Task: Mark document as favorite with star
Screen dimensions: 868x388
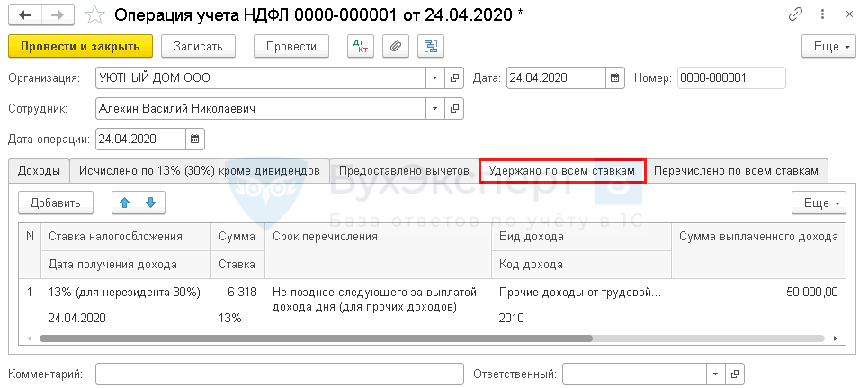Action: click(94, 14)
